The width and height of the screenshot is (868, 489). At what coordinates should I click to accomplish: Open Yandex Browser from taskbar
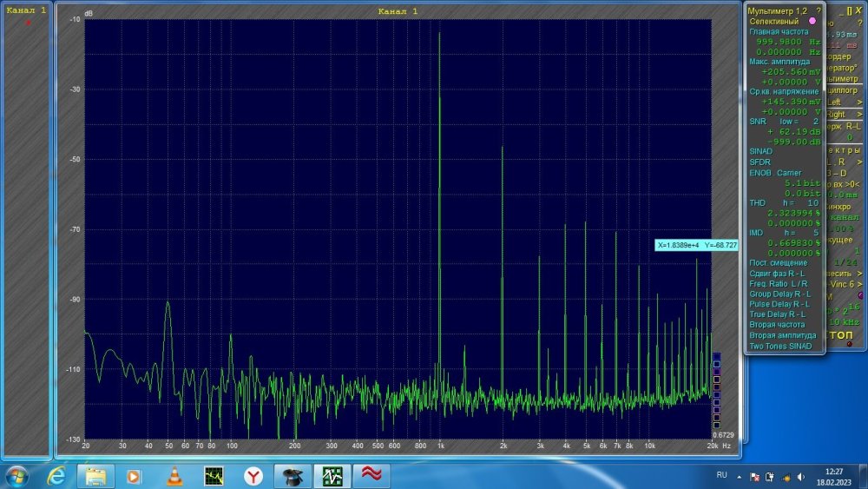pos(253,475)
